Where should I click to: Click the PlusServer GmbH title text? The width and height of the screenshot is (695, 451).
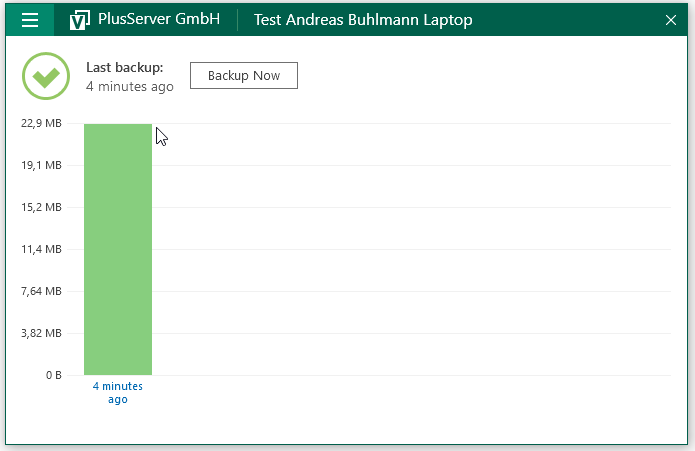pos(159,19)
